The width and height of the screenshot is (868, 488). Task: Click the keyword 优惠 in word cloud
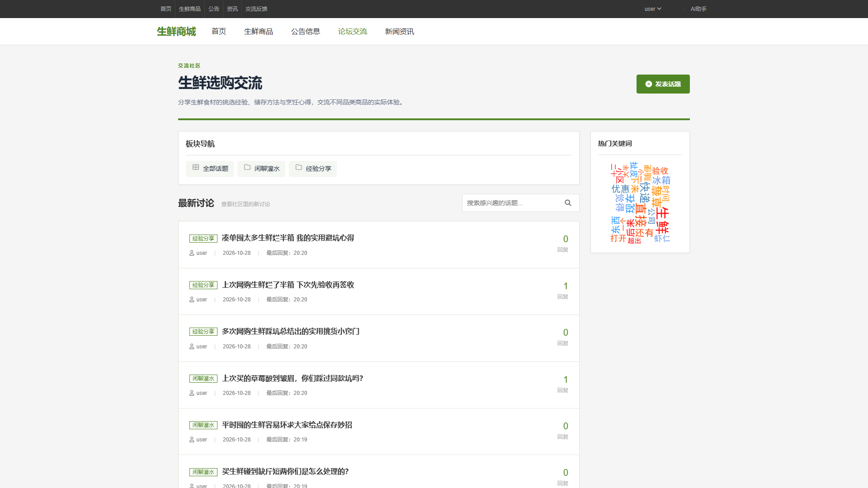[621, 189]
